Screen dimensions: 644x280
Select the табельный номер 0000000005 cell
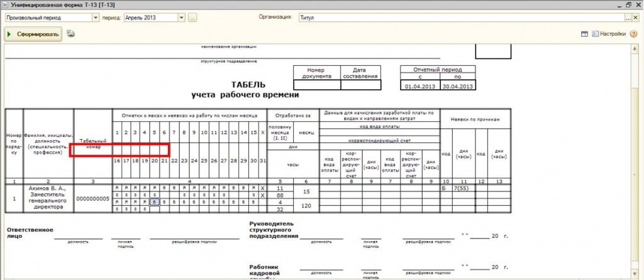[x=93, y=198]
